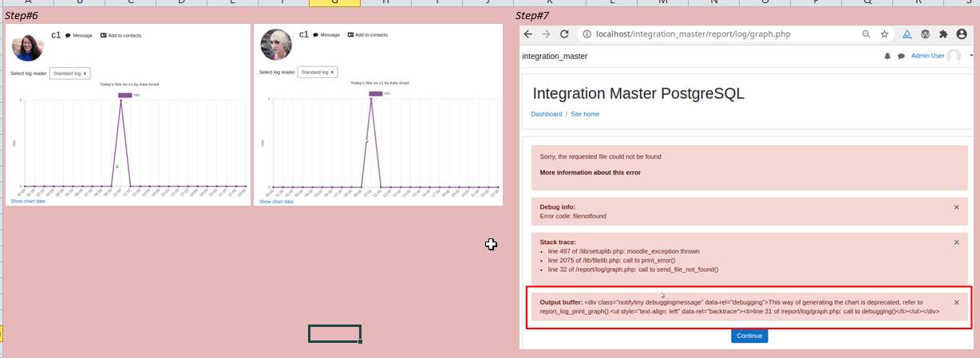Open site info icon beside localhost URL
Viewport: 980px width, 358px height.
click(x=587, y=34)
